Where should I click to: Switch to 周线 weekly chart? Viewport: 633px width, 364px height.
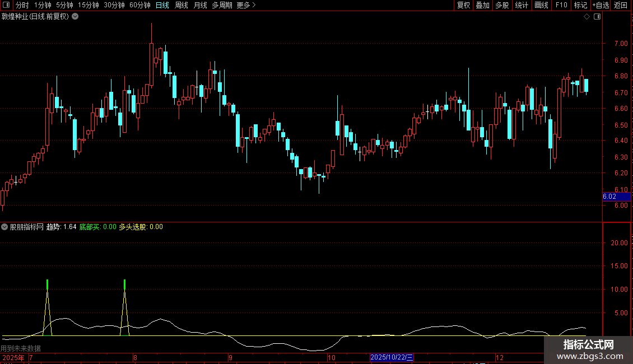(x=181, y=5)
